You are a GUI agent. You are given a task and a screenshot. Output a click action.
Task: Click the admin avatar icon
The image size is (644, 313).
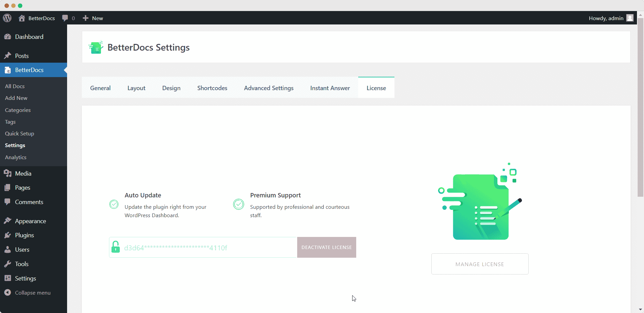pos(630,18)
